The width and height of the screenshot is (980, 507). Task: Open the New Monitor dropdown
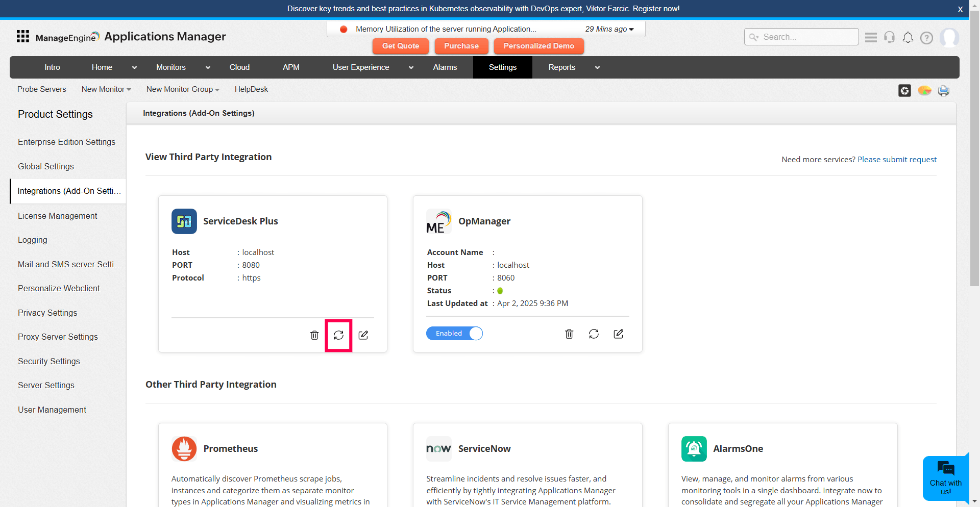tap(106, 89)
